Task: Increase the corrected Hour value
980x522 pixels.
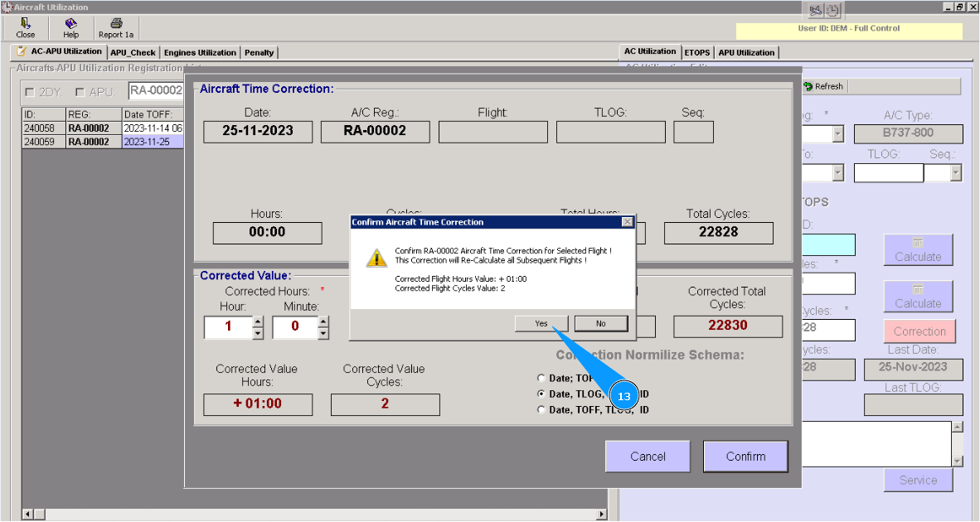Action: (x=258, y=321)
